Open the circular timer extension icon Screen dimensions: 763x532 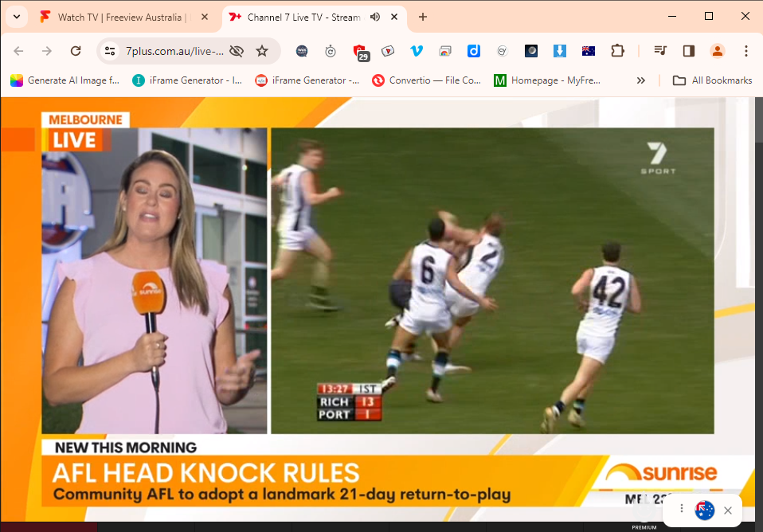click(x=331, y=51)
